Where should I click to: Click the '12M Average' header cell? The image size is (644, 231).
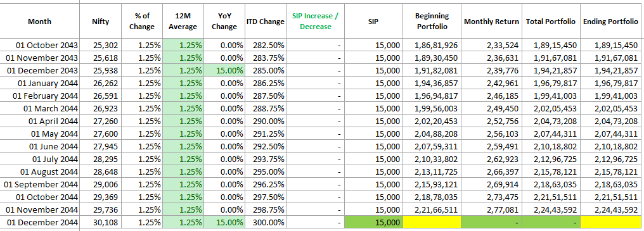(x=183, y=22)
